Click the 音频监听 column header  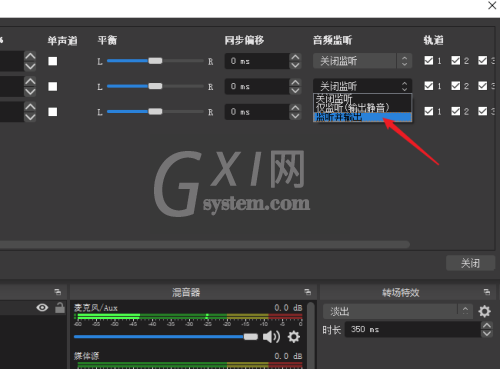tap(332, 40)
